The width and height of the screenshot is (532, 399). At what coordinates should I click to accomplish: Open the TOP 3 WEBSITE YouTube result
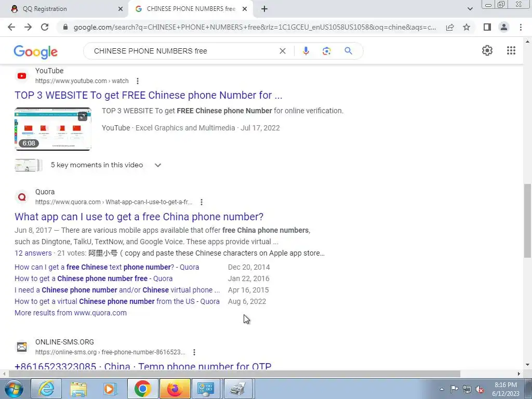tap(148, 96)
